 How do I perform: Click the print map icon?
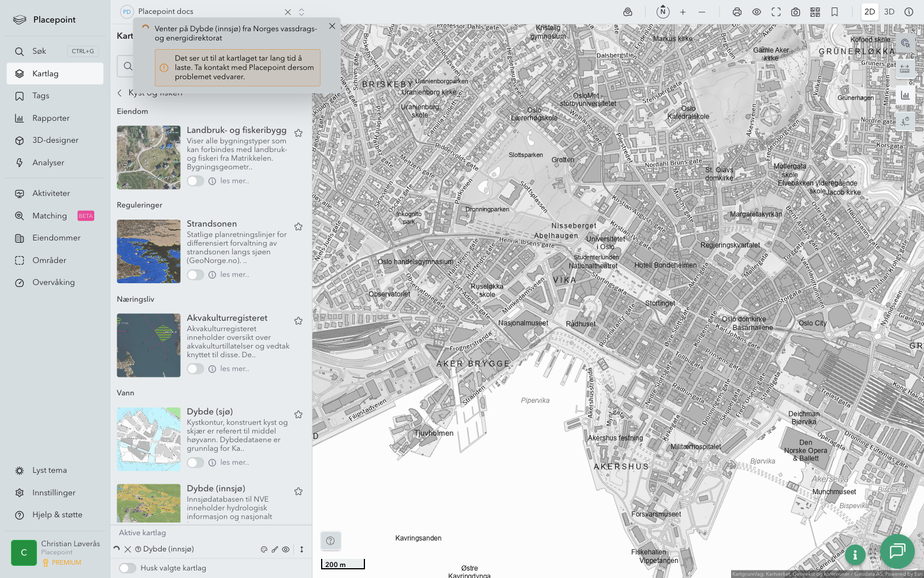click(x=737, y=12)
